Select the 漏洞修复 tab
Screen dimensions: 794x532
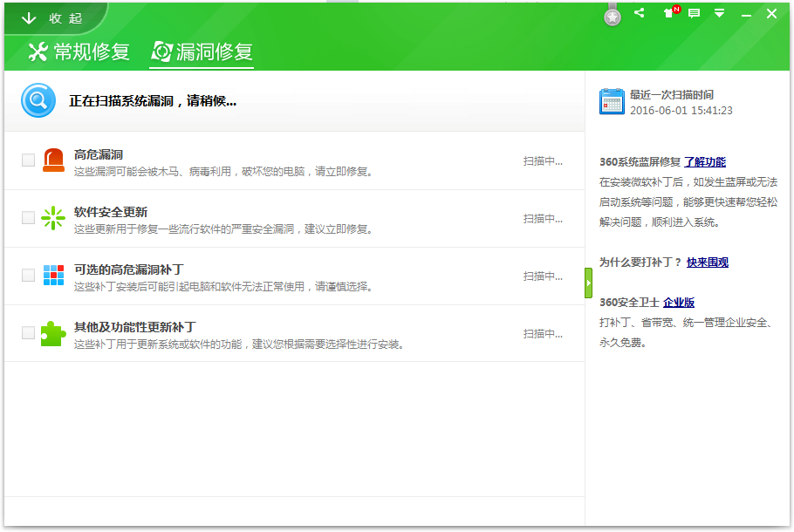pos(202,51)
